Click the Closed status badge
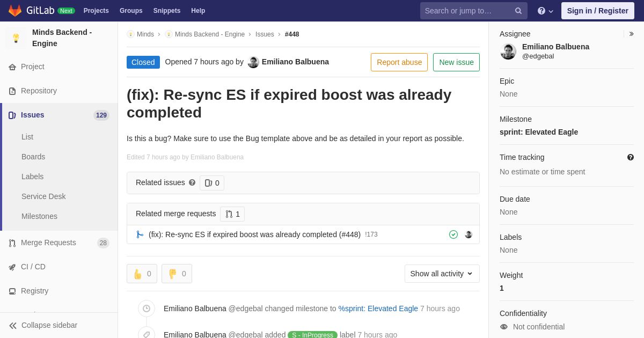644x338 pixels. click(143, 62)
